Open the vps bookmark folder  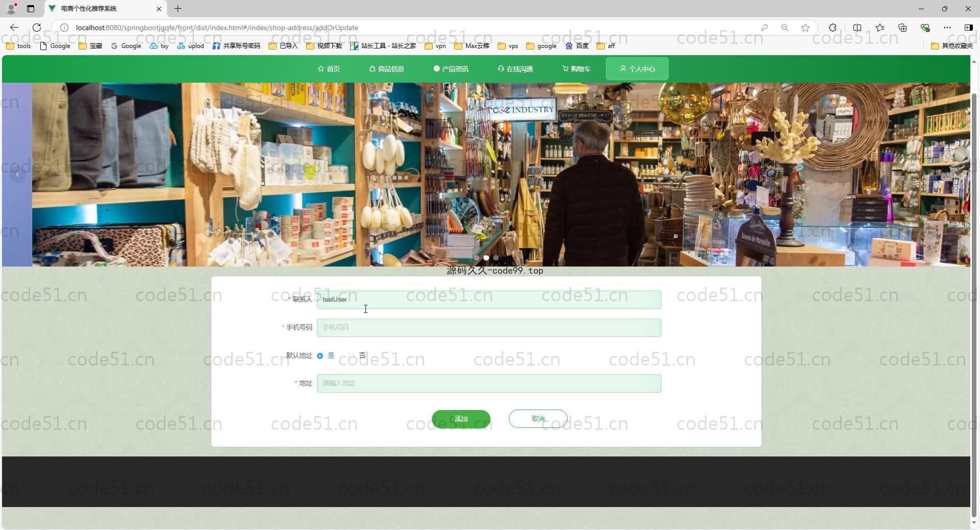coord(508,46)
